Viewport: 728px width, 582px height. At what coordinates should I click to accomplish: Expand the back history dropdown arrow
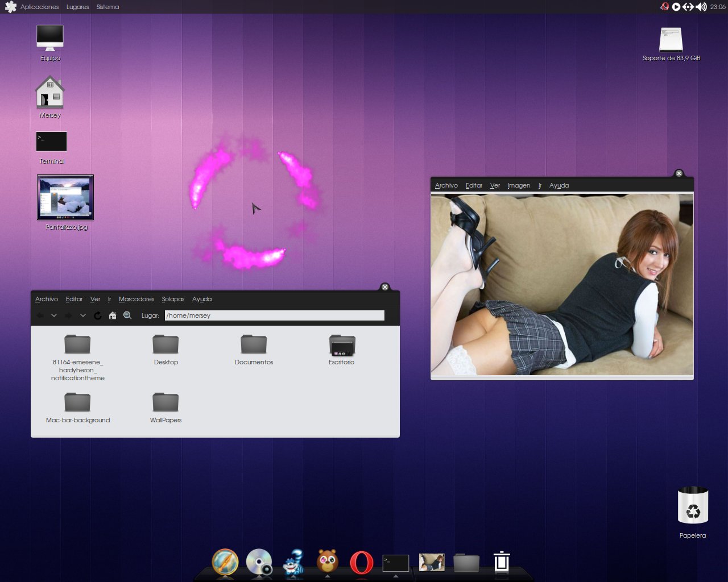coord(54,315)
